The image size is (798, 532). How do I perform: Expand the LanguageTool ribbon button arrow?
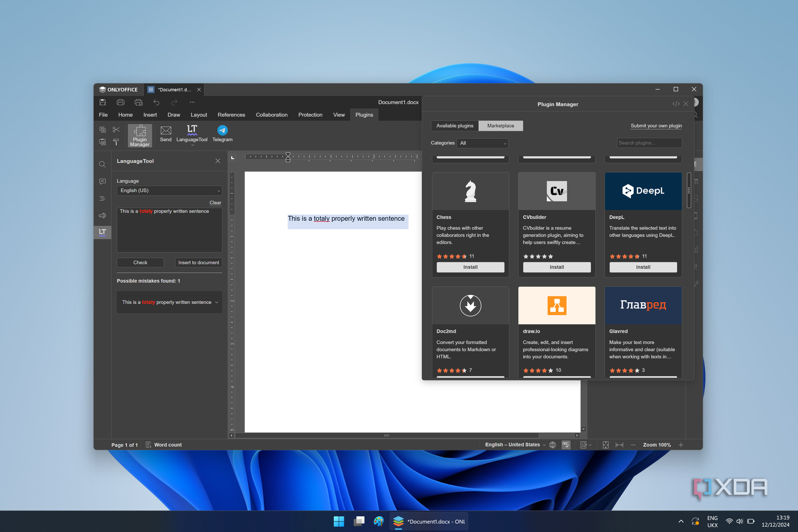click(x=192, y=145)
